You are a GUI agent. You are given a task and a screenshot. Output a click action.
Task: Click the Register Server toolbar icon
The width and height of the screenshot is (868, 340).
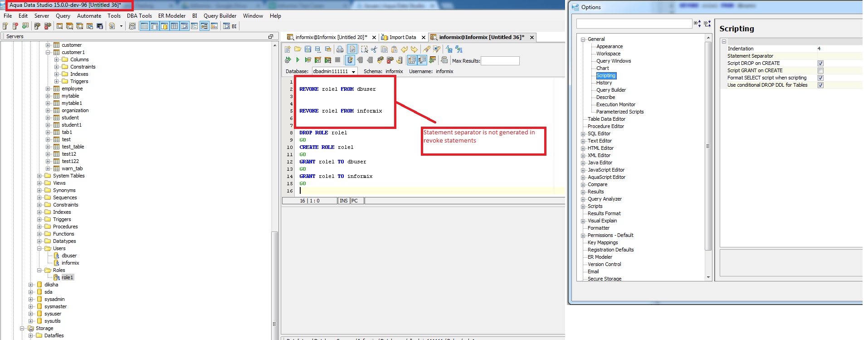(5, 26)
